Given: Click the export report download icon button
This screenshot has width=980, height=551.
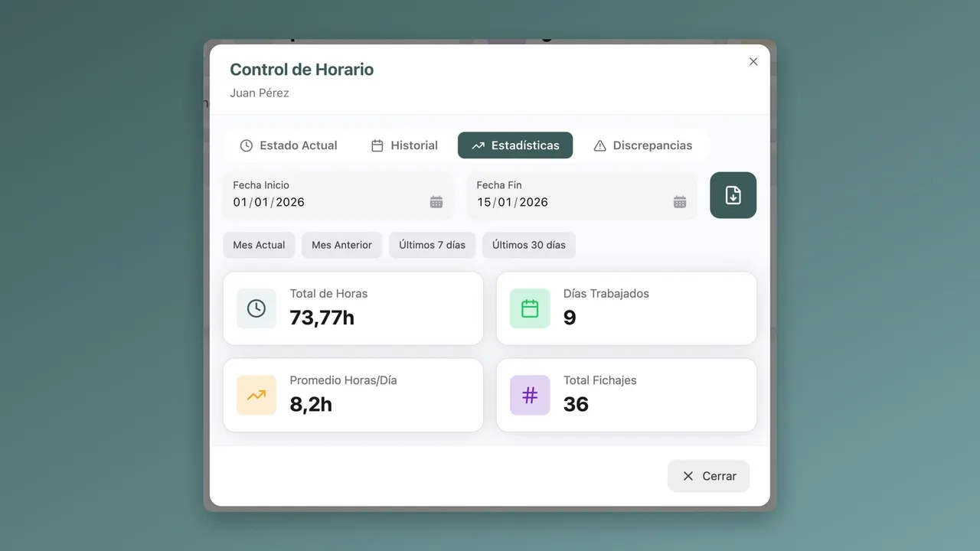Looking at the screenshot, I should [x=733, y=195].
